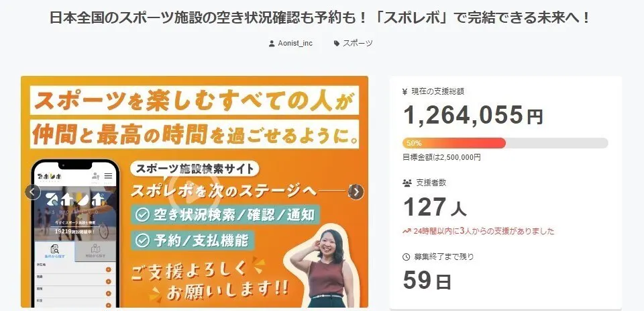Play the project video in the banner

click(195, 192)
